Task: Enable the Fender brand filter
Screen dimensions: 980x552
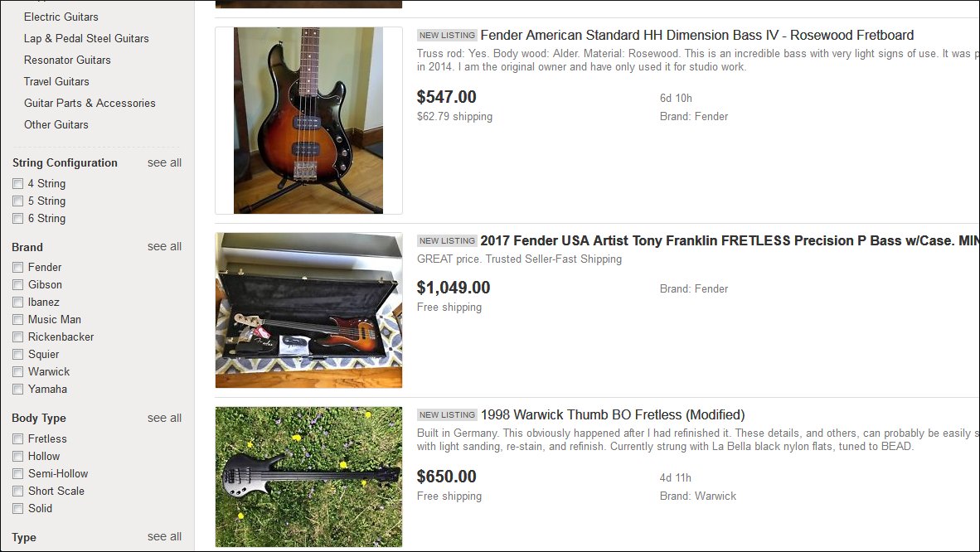Action: [x=17, y=268]
